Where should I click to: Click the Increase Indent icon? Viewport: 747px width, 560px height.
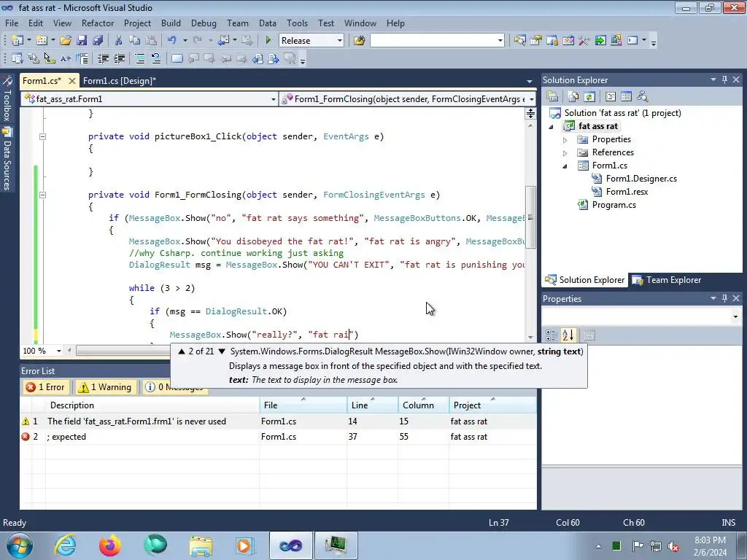pyautogui.click(x=119, y=58)
